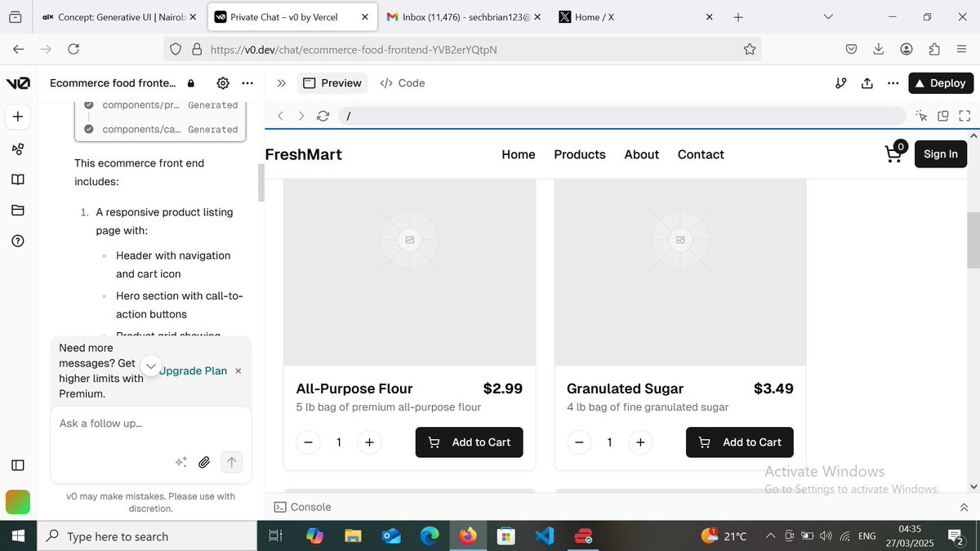Viewport: 980px width, 551px height.
Task: Open Windows Start menu
Action: (18, 536)
